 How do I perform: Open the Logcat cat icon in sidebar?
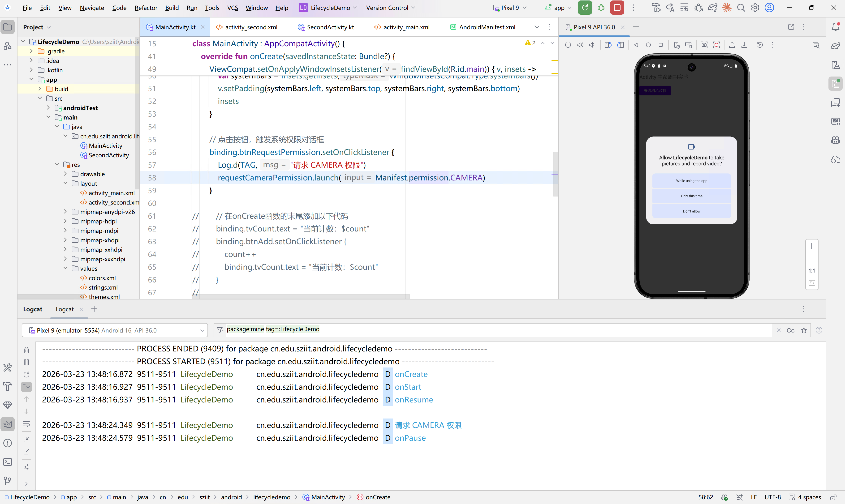pos(8,424)
